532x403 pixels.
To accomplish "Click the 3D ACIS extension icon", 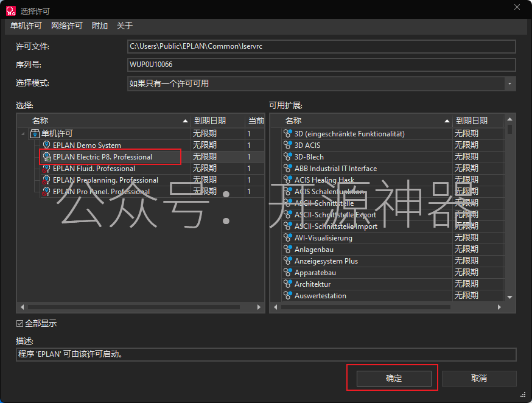I will (x=288, y=145).
